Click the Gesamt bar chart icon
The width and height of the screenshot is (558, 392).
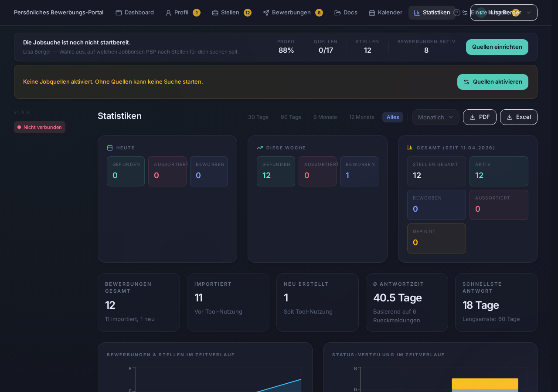tap(410, 148)
